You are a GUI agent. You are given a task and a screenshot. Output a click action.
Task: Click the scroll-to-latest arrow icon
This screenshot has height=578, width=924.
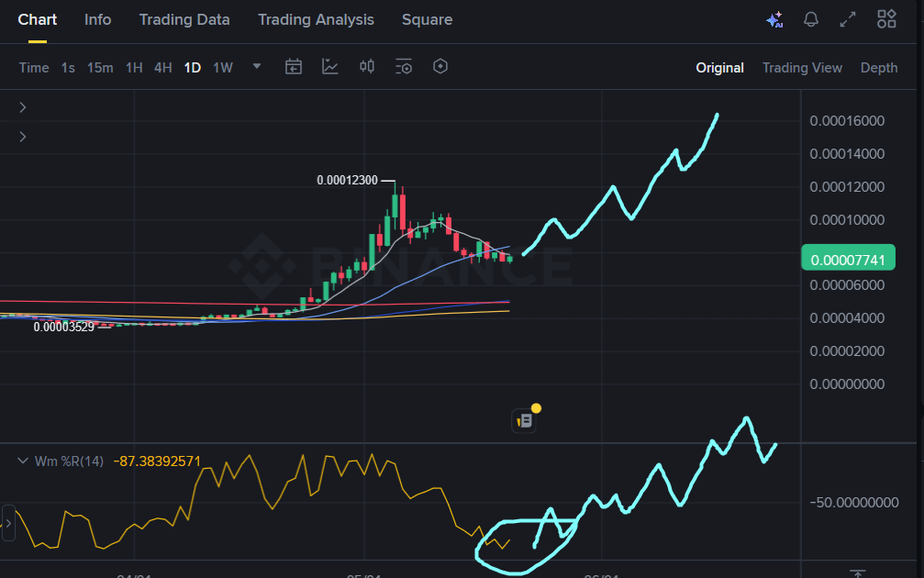(x=857, y=573)
